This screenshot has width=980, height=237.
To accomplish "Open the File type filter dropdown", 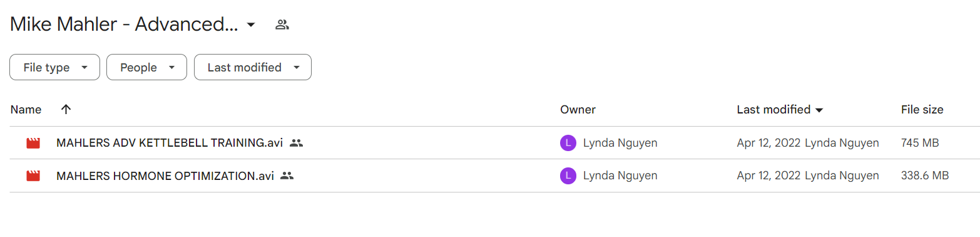I will [54, 67].
